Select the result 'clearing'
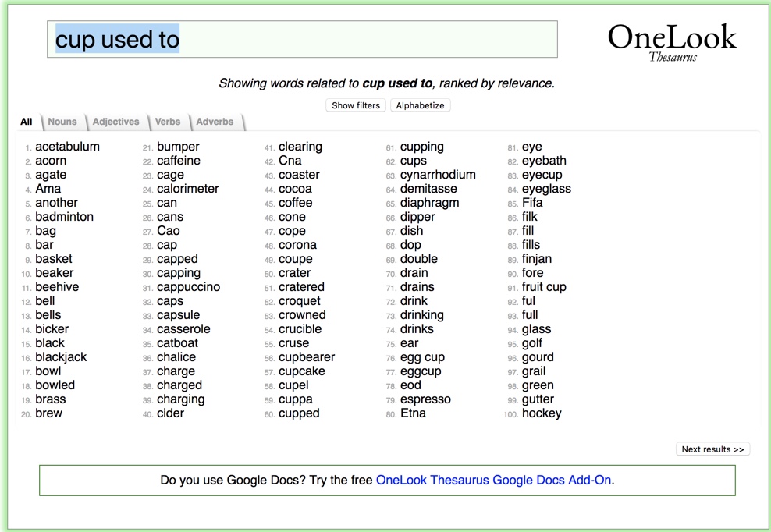 click(x=300, y=147)
